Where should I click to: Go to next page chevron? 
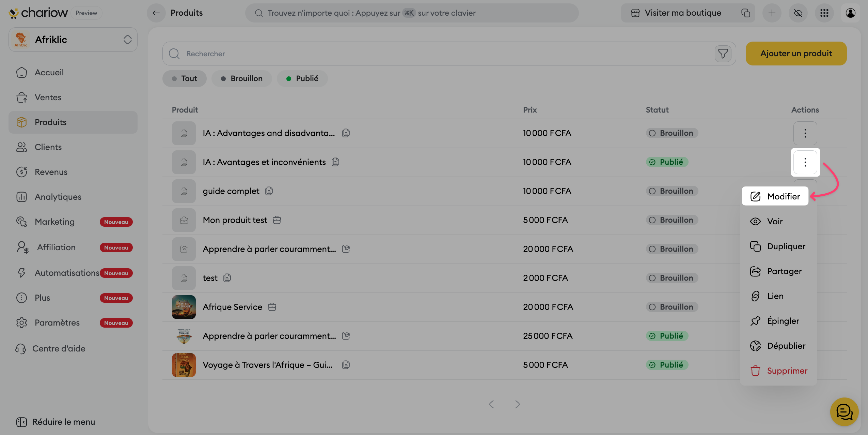click(517, 404)
